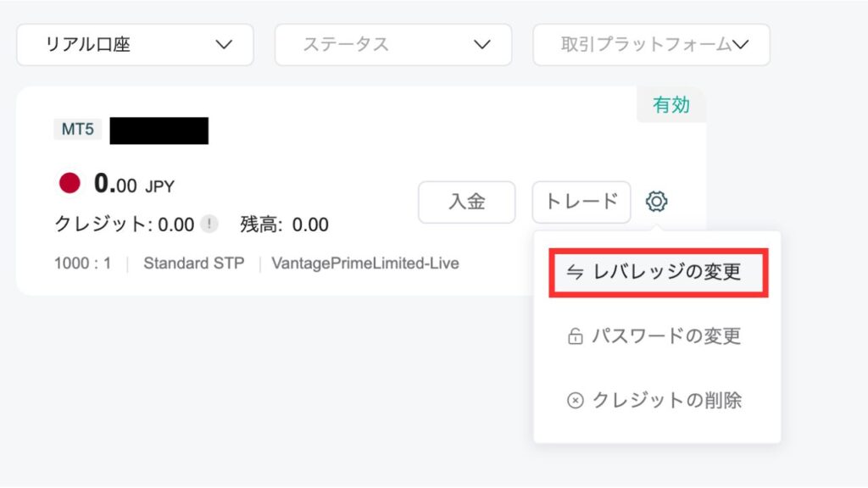Click the 0.00 JPY equity amount

pyautogui.click(x=134, y=184)
